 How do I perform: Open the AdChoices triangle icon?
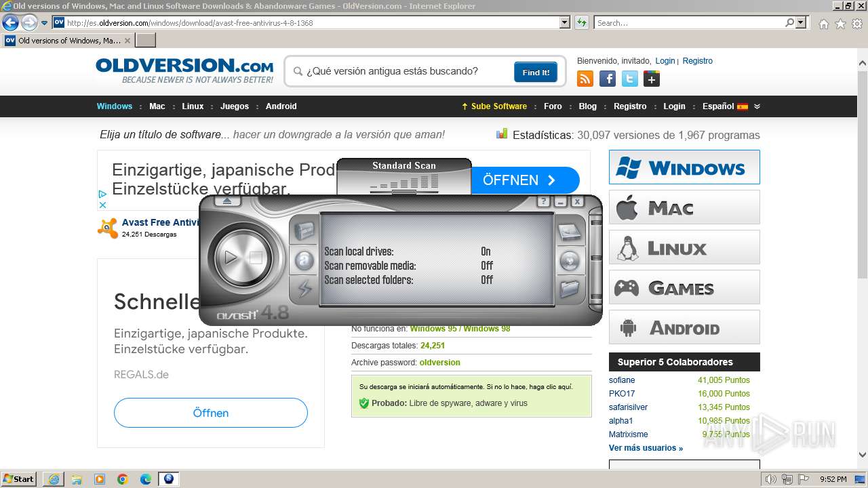pos(102,195)
